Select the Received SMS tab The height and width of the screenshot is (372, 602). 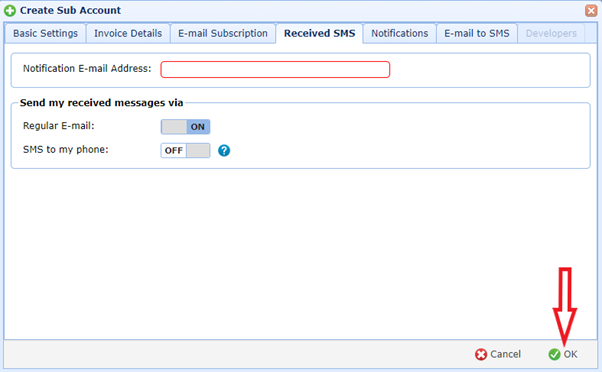point(319,33)
